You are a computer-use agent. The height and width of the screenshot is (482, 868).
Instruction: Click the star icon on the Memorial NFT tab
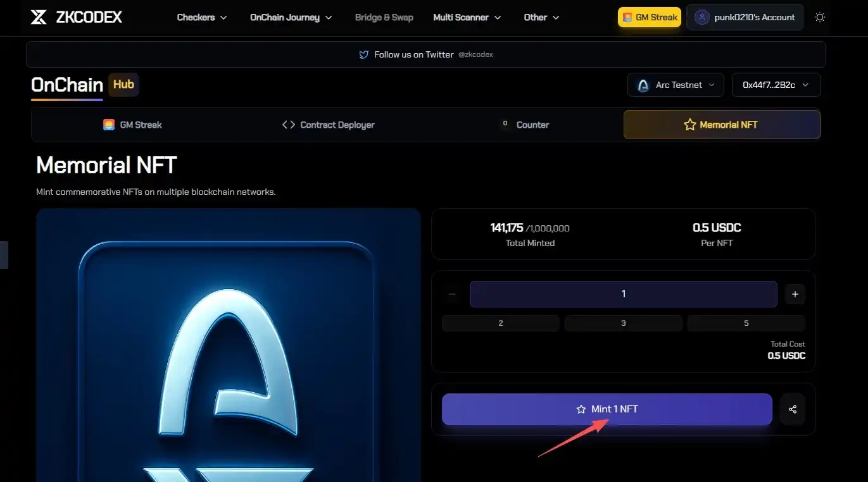click(x=689, y=125)
